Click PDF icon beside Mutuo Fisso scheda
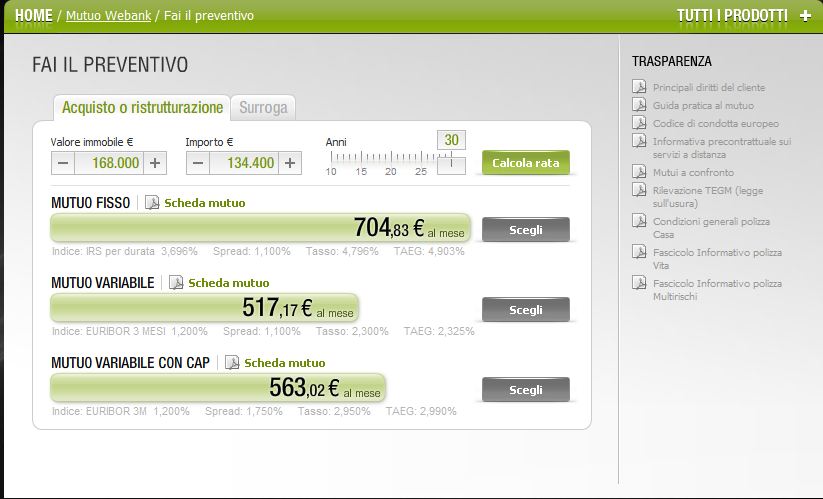The height and width of the screenshot is (499, 823). click(152, 203)
